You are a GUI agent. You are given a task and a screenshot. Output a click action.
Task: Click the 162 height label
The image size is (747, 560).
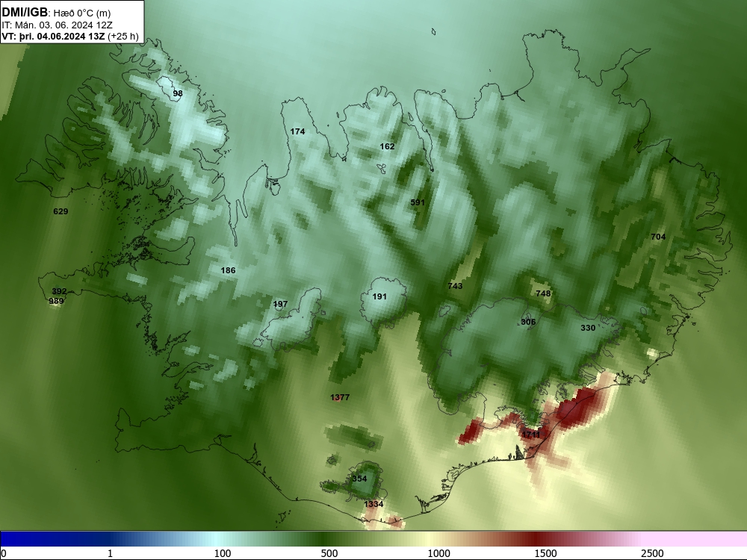tap(387, 146)
